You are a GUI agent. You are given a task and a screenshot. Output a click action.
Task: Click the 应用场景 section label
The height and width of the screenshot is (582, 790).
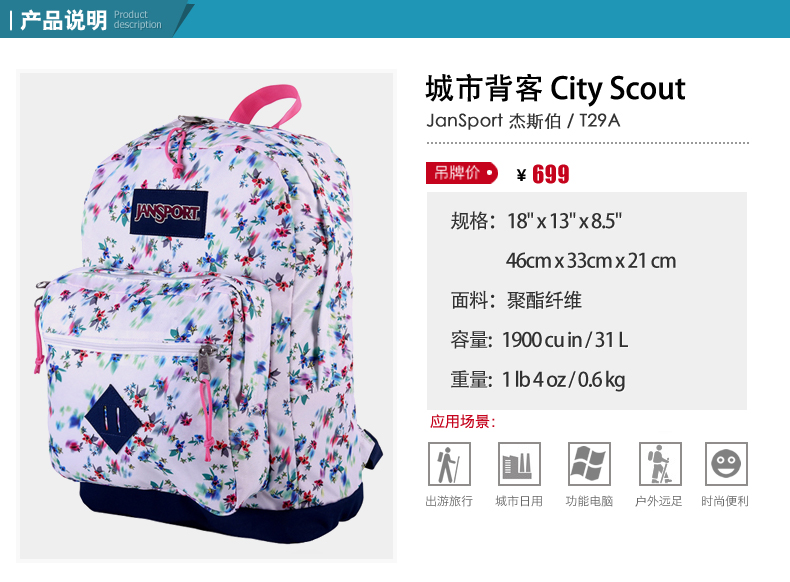tap(463, 422)
